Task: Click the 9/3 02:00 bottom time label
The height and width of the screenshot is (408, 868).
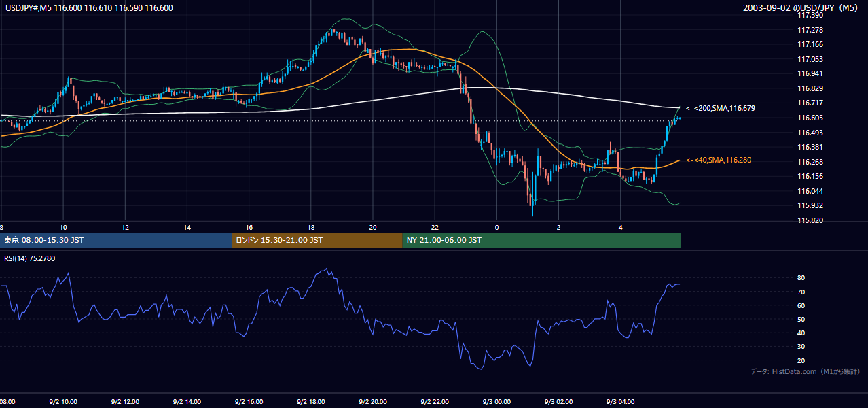Action: [x=558, y=402]
